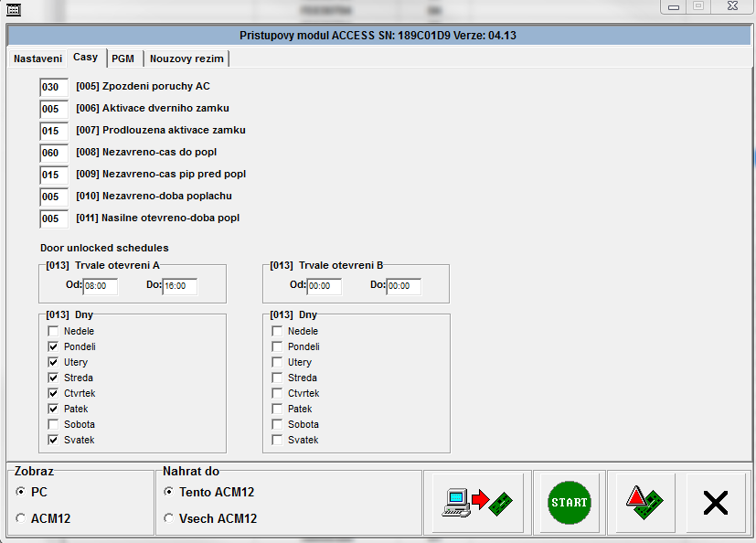Switch to the Nastaveni tab
The width and height of the screenshot is (756, 543).
coord(37,59)
